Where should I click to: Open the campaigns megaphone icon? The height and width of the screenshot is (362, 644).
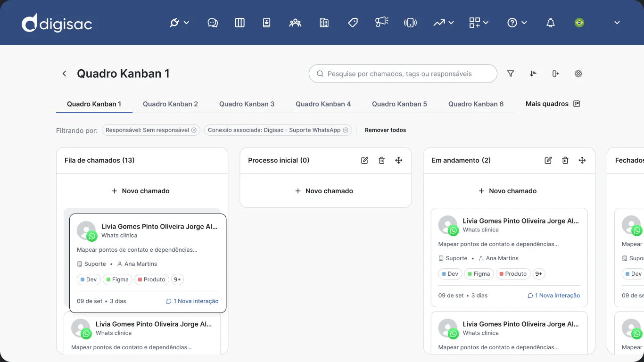coord(381,22)
